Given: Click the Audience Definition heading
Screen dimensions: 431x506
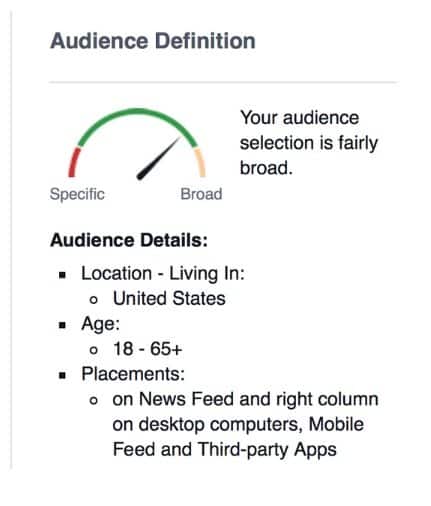Looking at the screenshot, I should point(153,41).
